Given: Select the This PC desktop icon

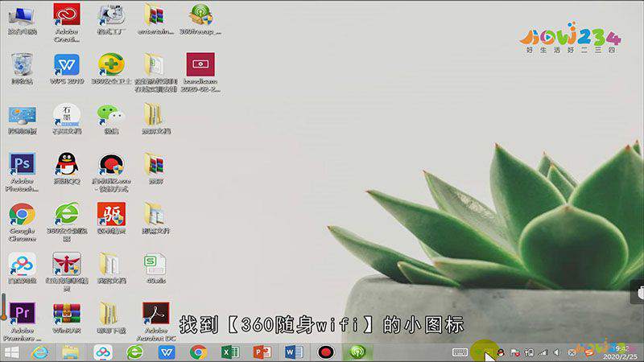Looking at the screenshot, I should tap(23, 21).
